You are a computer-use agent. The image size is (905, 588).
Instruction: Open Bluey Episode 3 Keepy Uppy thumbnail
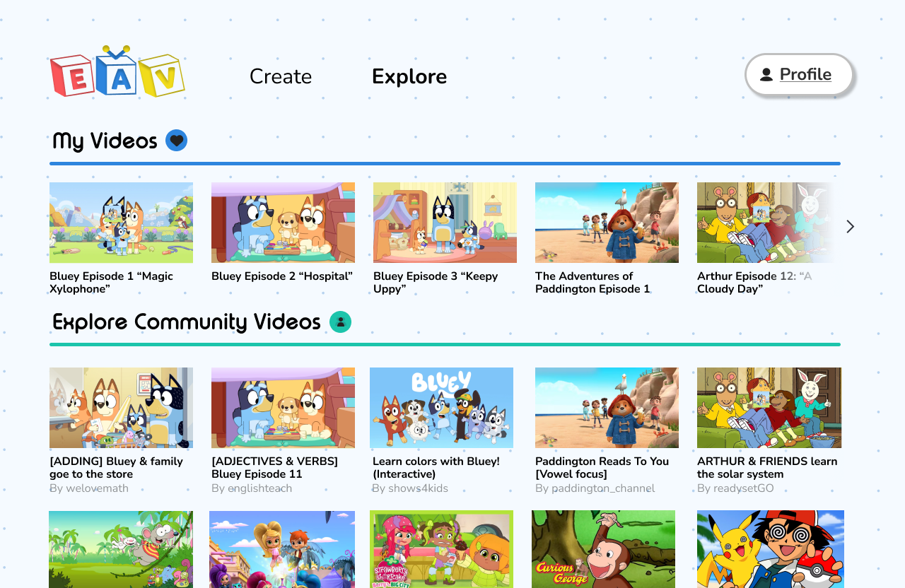(x=445, y=223)
